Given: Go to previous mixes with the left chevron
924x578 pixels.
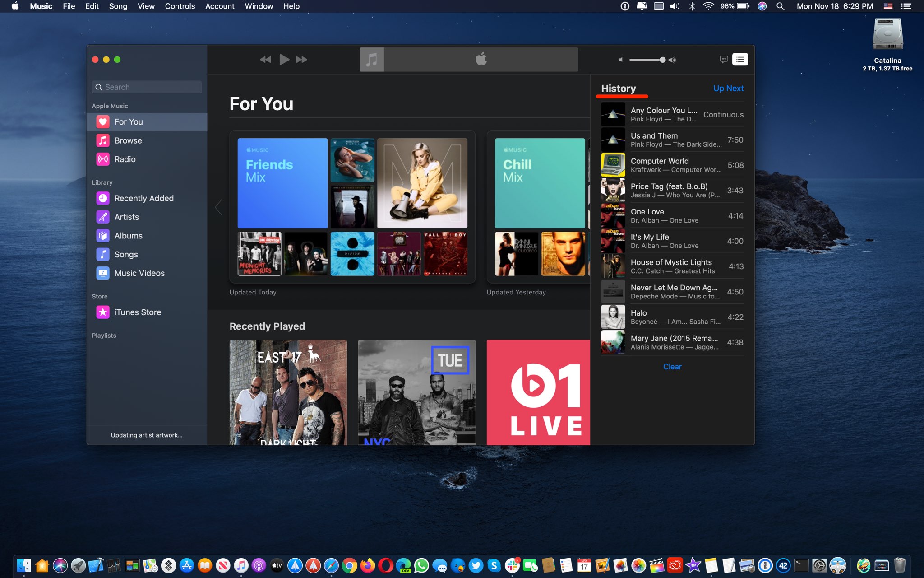Looking at the screenshot, I should (x=218, y=207).
